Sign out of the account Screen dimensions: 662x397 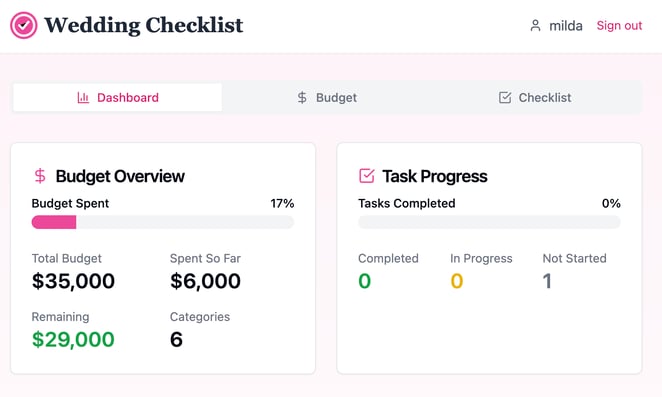click(x=619, y=26)
